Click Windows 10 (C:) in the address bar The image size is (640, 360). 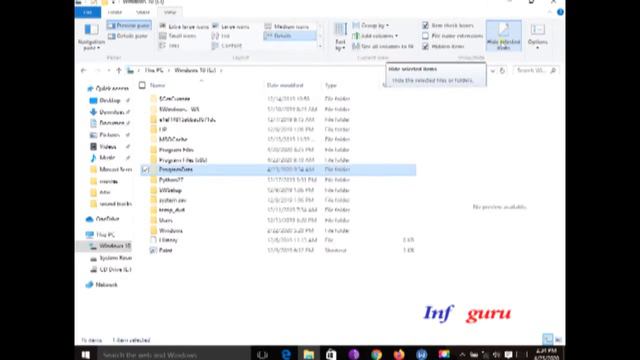coord(195,70)
